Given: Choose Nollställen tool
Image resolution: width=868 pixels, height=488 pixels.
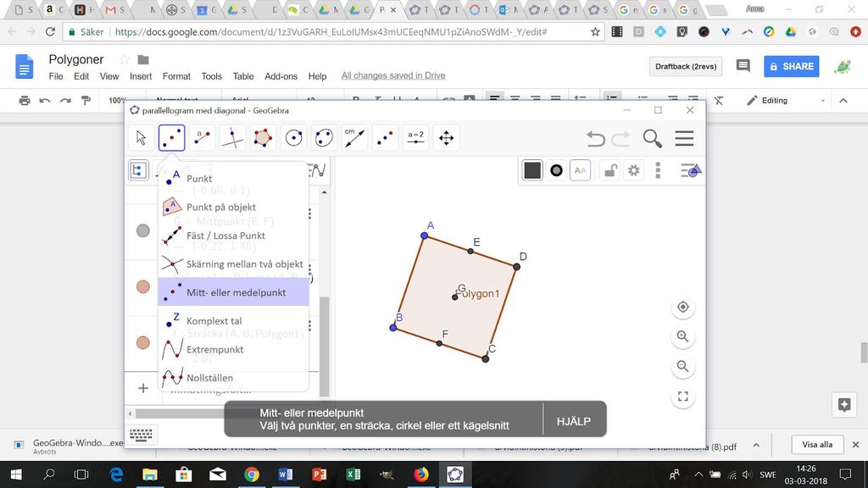Looking at the screenshot, I should click(233, 378).
